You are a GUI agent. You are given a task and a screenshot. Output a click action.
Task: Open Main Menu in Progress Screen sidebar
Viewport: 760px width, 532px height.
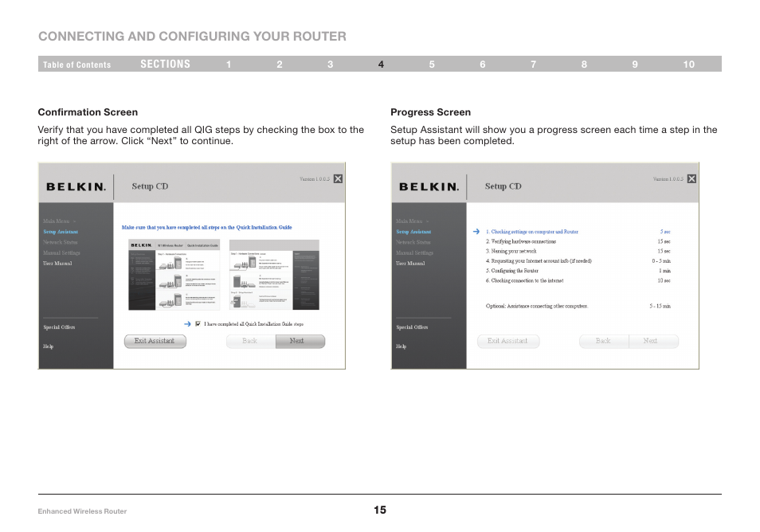[409, 221]
